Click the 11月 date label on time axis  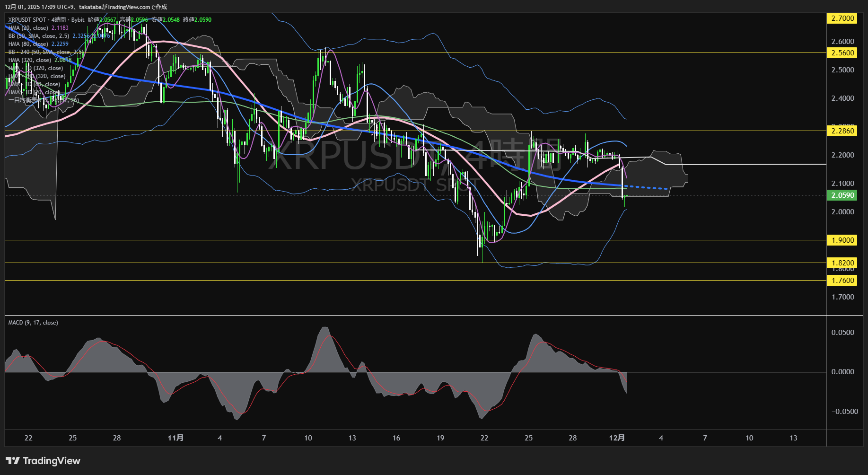175,438
